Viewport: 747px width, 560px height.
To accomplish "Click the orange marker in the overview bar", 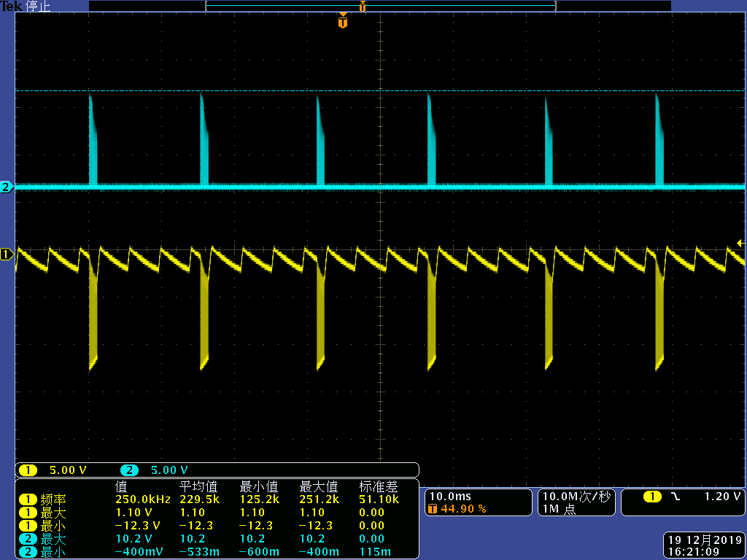I will pos(363,6).
